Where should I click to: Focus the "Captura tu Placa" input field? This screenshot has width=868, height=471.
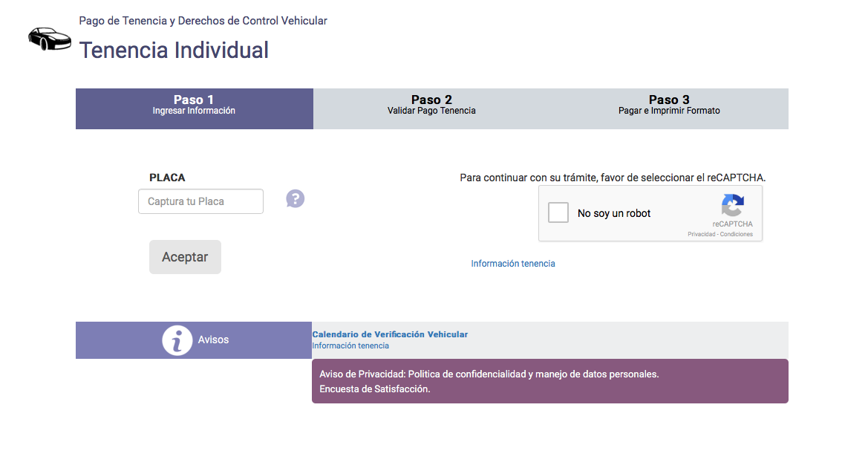point(200,201)
